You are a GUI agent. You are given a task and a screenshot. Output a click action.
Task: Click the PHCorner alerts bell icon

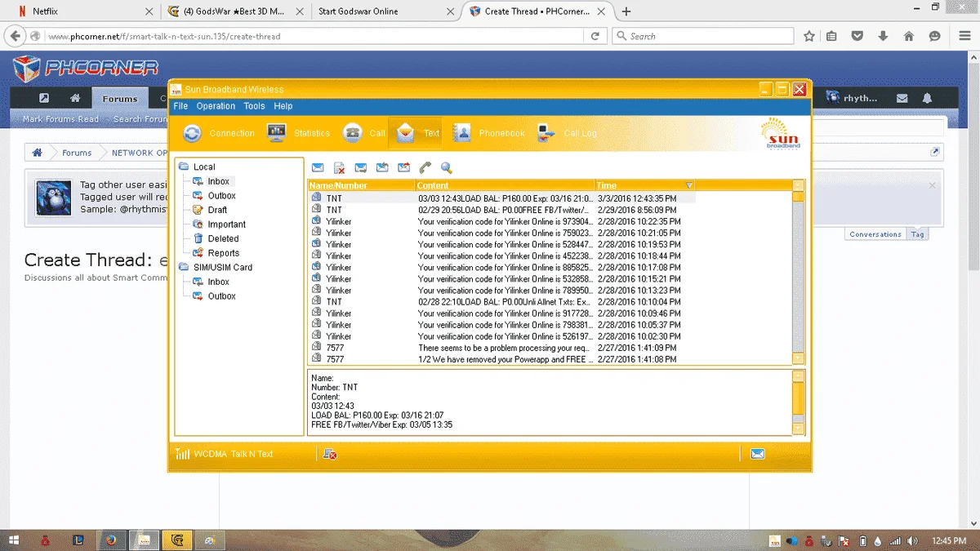point(928,98)
